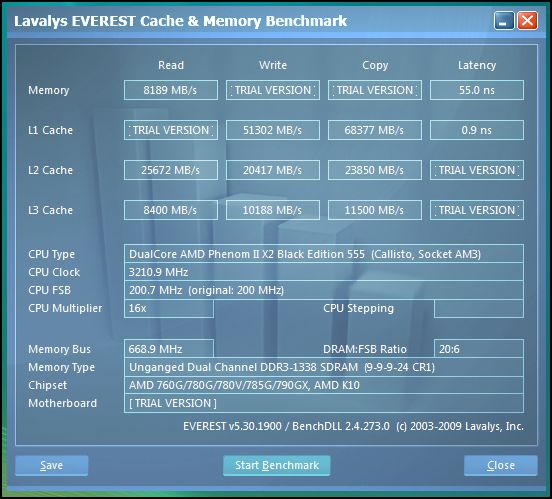Click the Close button at bottom
This screenshot has width=552, height=499.
point(501,465)
